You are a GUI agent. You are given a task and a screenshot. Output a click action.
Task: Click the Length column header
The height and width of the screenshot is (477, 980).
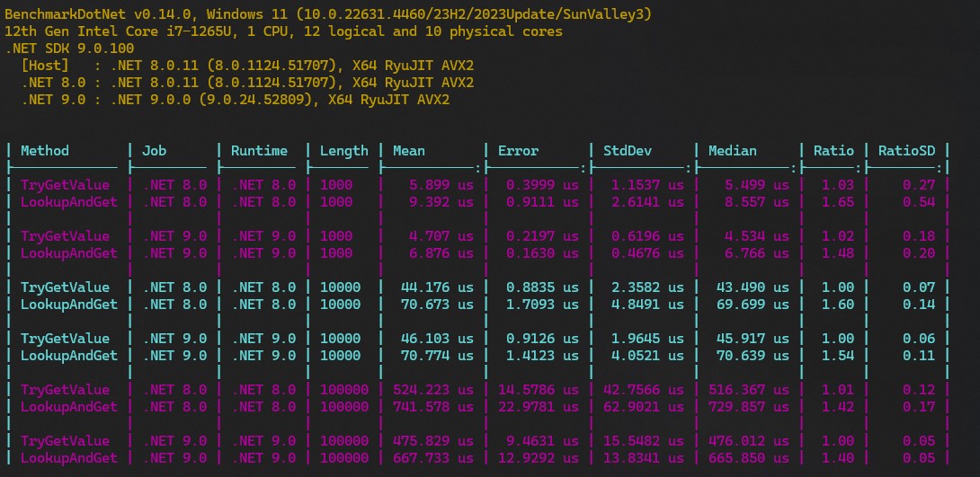344,151
